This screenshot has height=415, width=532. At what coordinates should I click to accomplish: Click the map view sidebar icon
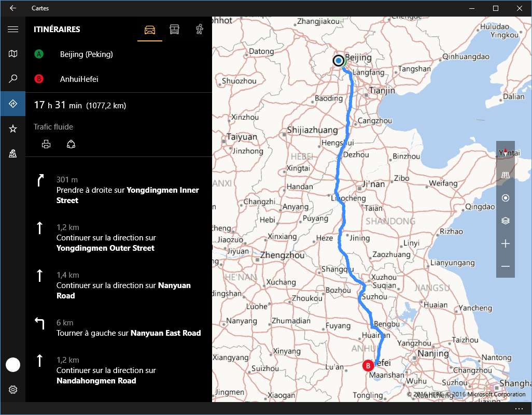click(13, 54)
